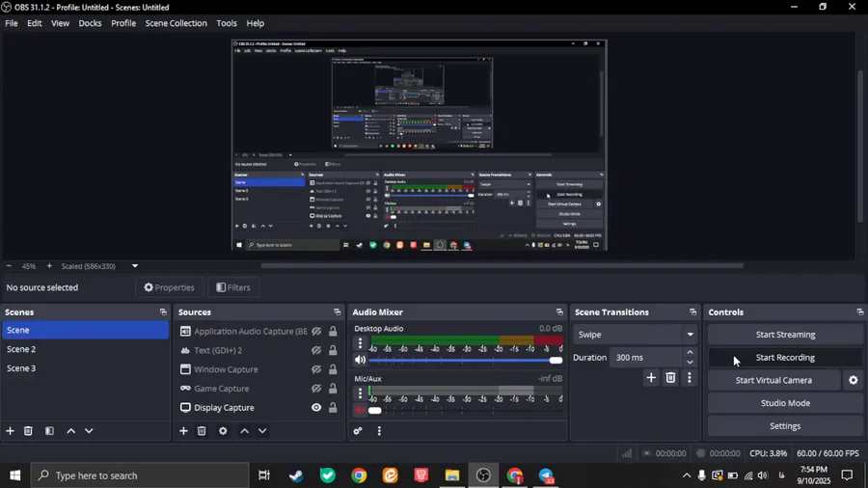
Task: Click the Duration 300 ms field
Action: point(646,358)
